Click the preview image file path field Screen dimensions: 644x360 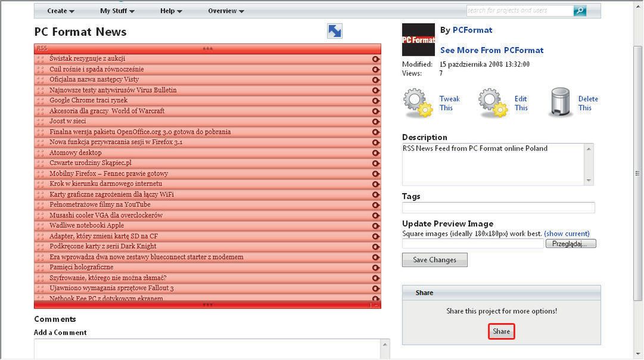coord(473,244)
